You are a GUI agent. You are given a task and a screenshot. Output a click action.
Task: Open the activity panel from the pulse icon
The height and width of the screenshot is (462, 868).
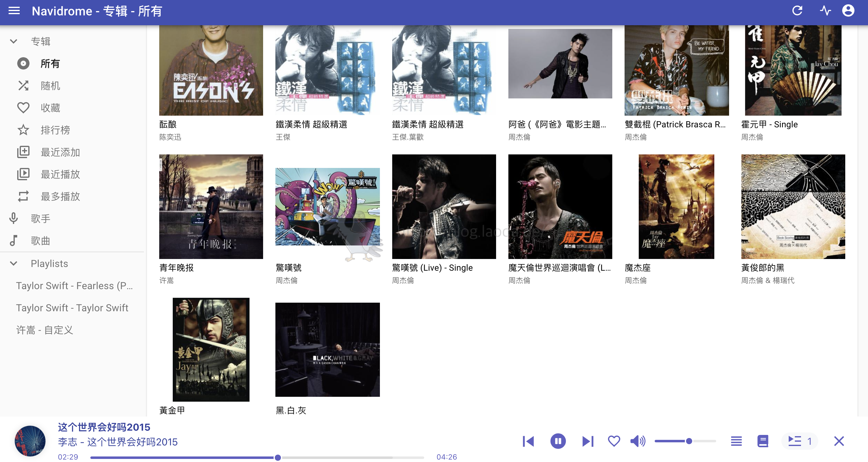tap(825, 11)
